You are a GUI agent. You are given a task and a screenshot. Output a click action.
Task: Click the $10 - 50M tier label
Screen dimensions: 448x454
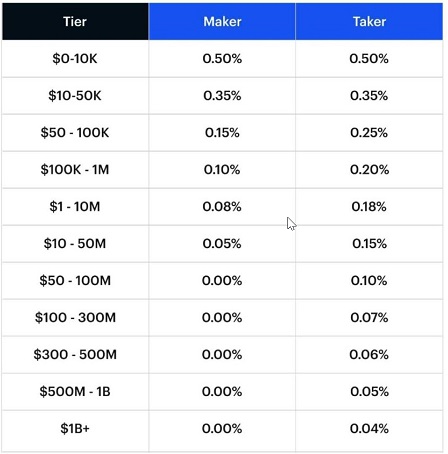[75, 244]
